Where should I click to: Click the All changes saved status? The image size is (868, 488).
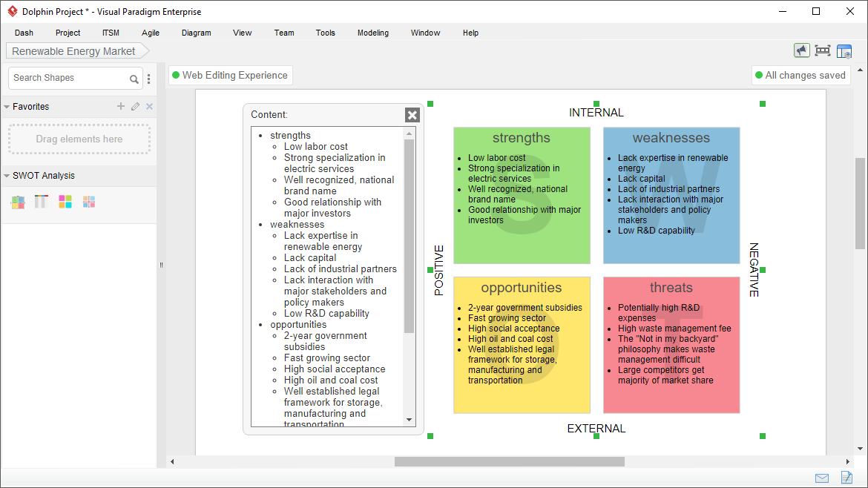click(801, 75)
